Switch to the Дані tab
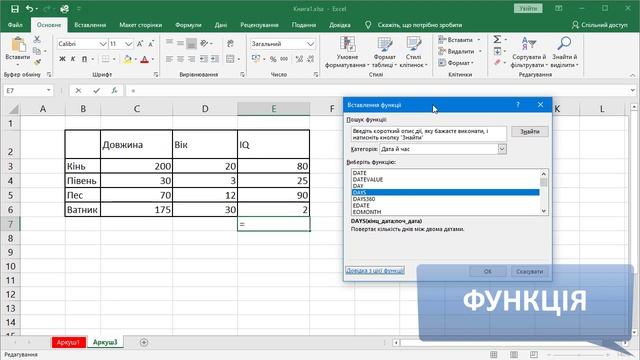This screenshot has height=360, width=640. point(221,25)
